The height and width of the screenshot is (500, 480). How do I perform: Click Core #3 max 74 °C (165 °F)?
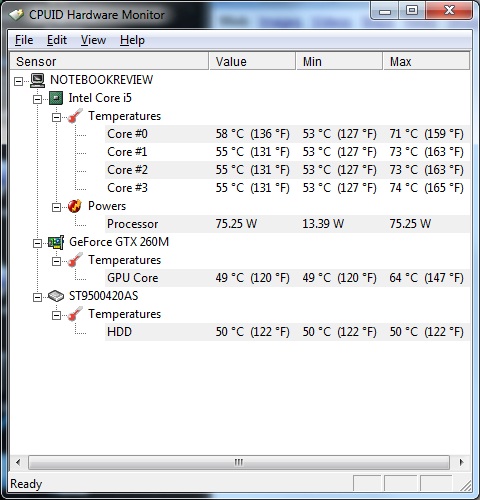coord(427,188)
